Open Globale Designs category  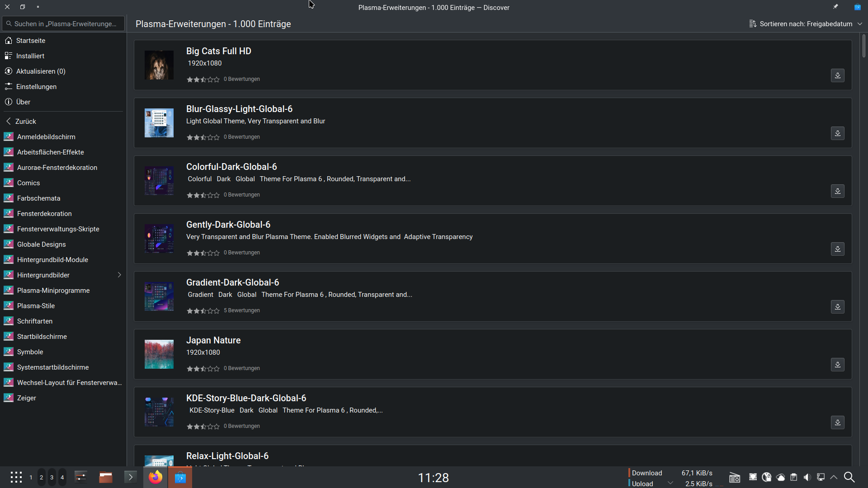click(x=63, y=244)
